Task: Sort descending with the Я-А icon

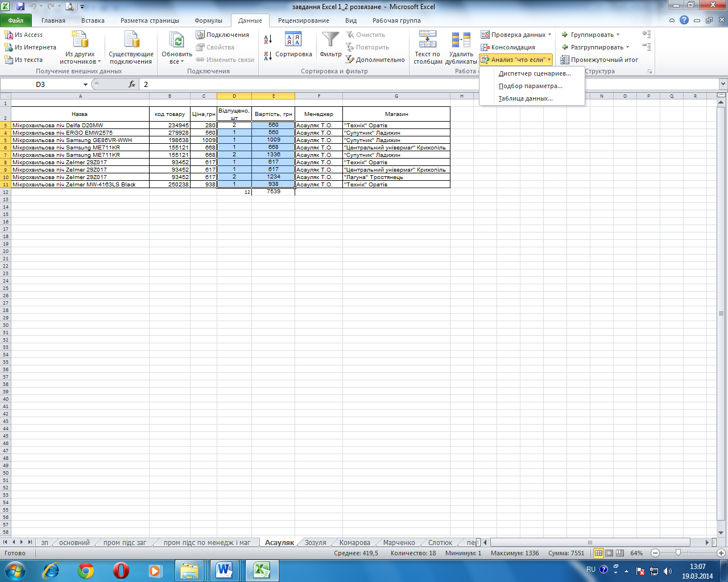Action: (268, 56)
